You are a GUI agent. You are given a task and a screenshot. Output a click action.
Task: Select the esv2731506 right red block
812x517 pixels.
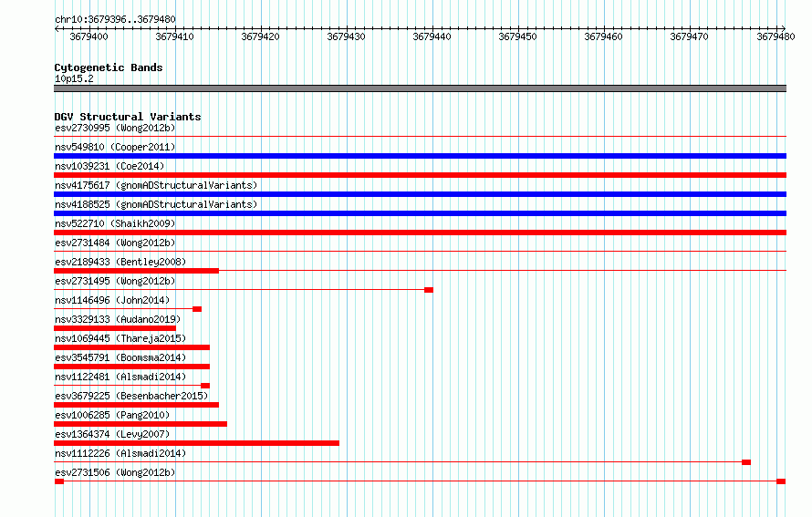[x=781, y=481]
